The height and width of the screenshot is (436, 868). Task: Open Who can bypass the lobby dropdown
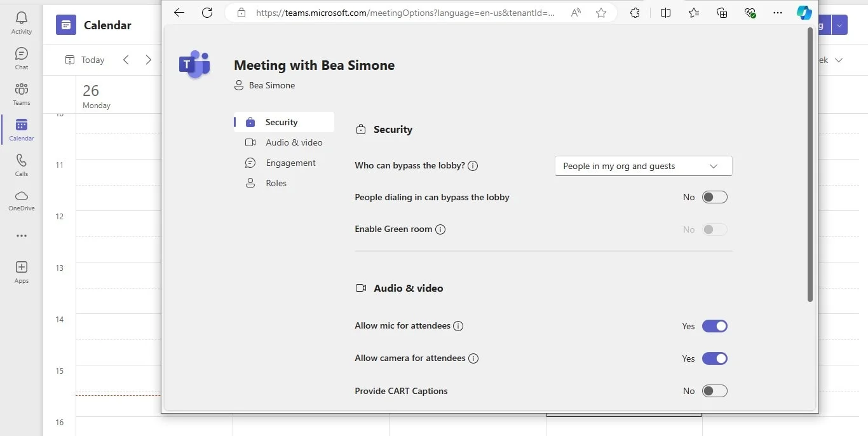(x=644, y=166)
